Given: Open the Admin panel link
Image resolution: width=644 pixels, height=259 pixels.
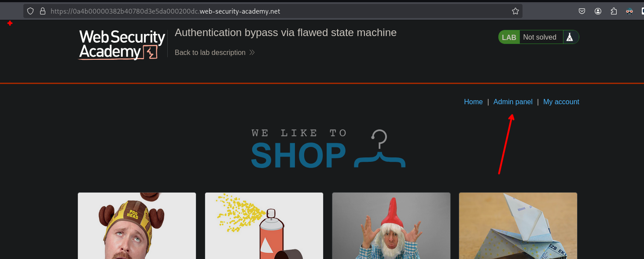Looking at the screenshot, I should [513, 102].
